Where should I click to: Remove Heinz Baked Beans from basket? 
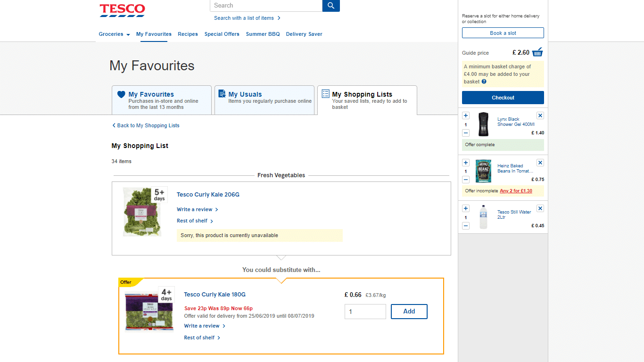[x=540, y=163]
